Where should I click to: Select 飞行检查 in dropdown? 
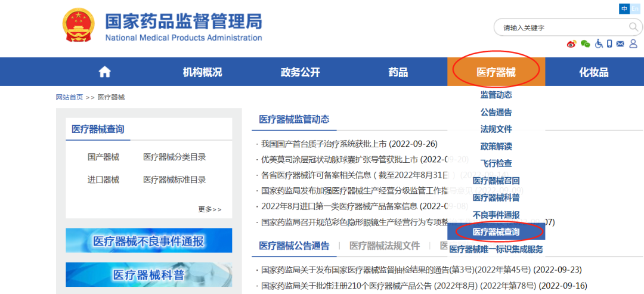tap(496, 163)
